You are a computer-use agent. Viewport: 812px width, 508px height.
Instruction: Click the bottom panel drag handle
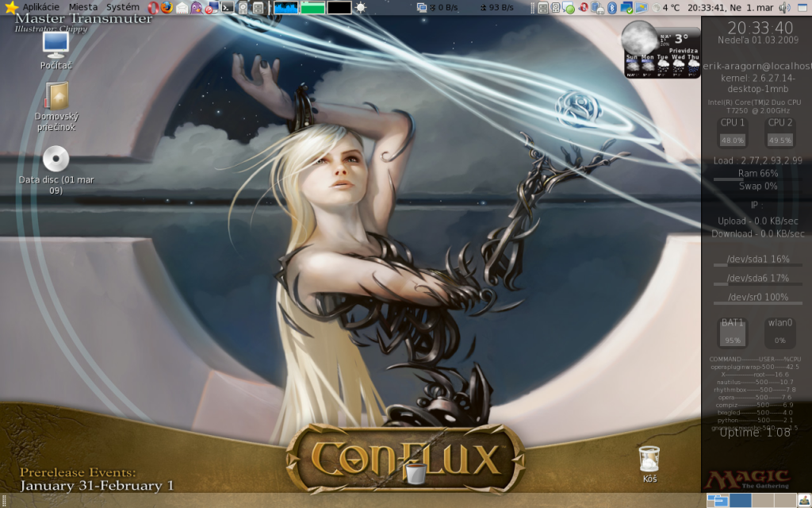point(4,500)
